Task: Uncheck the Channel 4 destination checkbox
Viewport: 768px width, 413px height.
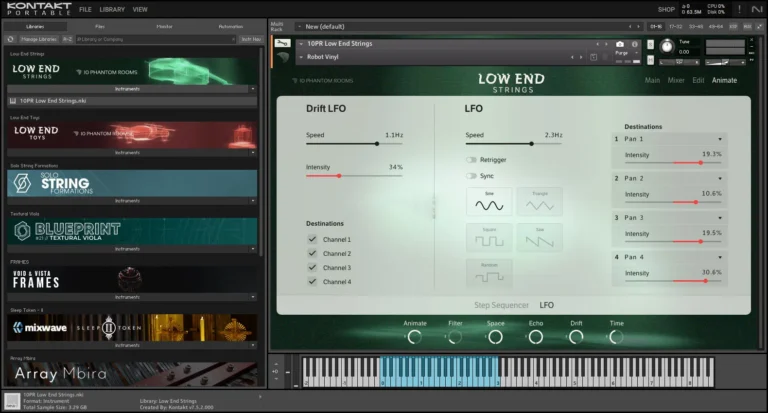Action: tap(312, 282)
